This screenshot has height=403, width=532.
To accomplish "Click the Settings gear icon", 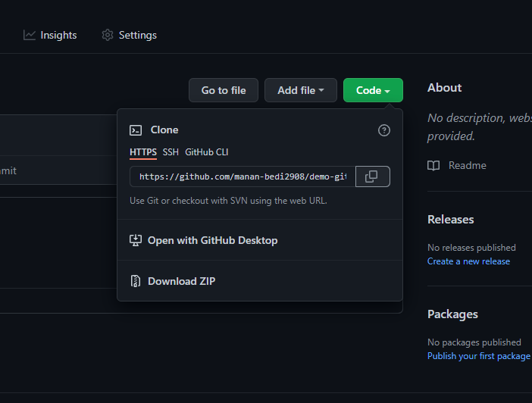I will point(108,35).
